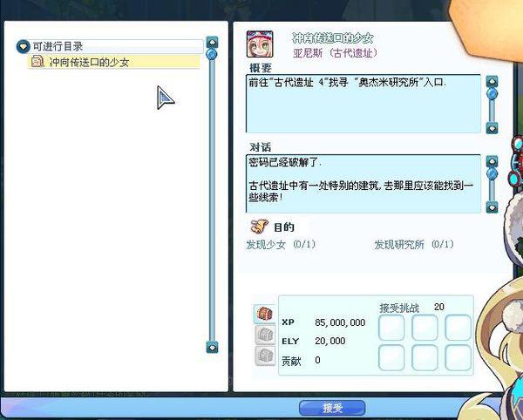523x420 pixels.
Task: Click the 对话 box scrollbar thumb
Action: click(492, 173)
